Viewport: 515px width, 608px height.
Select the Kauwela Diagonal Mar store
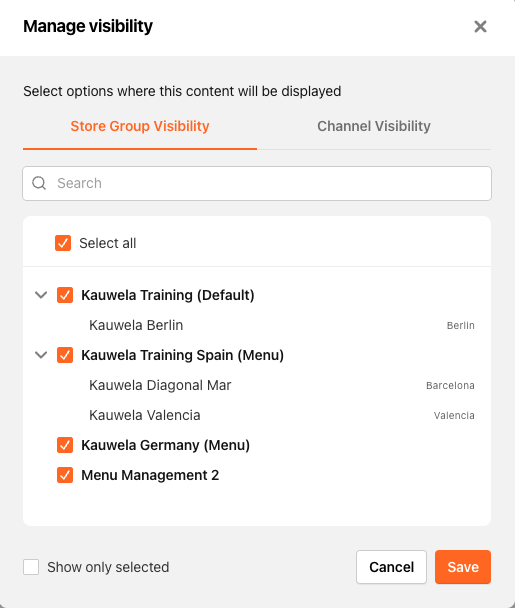coord(257,385)
